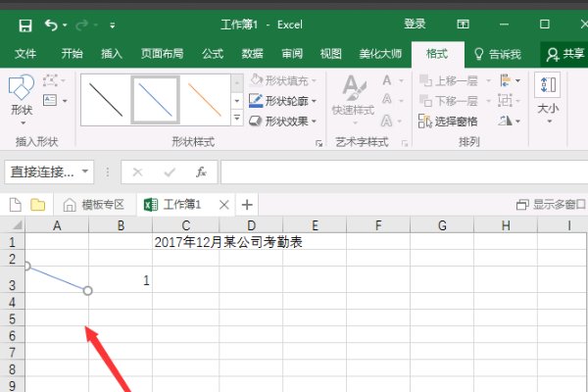
Task: Undo the last action
Action: click(x=51, y=25)
